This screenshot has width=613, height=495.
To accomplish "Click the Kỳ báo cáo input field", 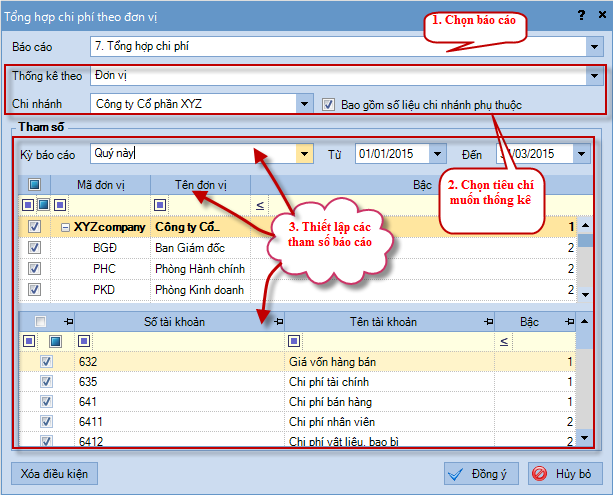I will coord(194,154).
